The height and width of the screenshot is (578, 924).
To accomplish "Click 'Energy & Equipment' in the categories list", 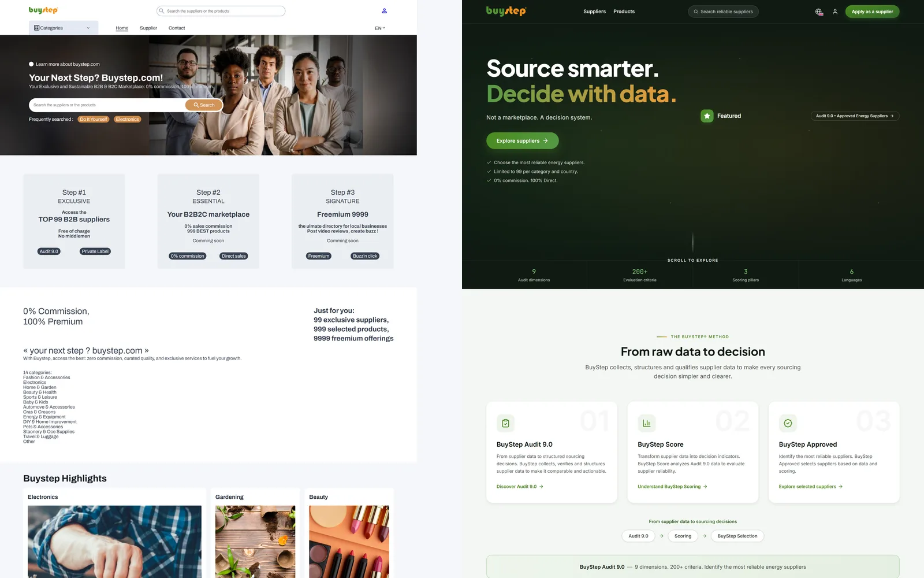I will pyautogui.click(x=44, y=417).
